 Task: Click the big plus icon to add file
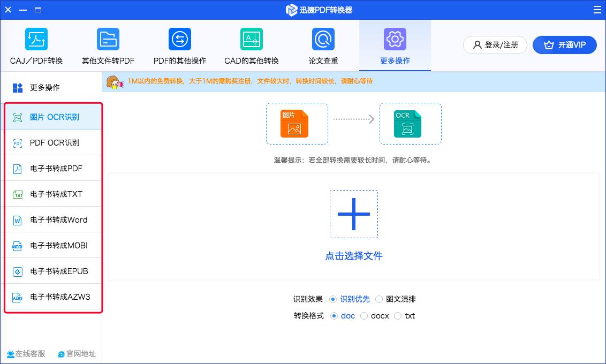coord(353,214)
